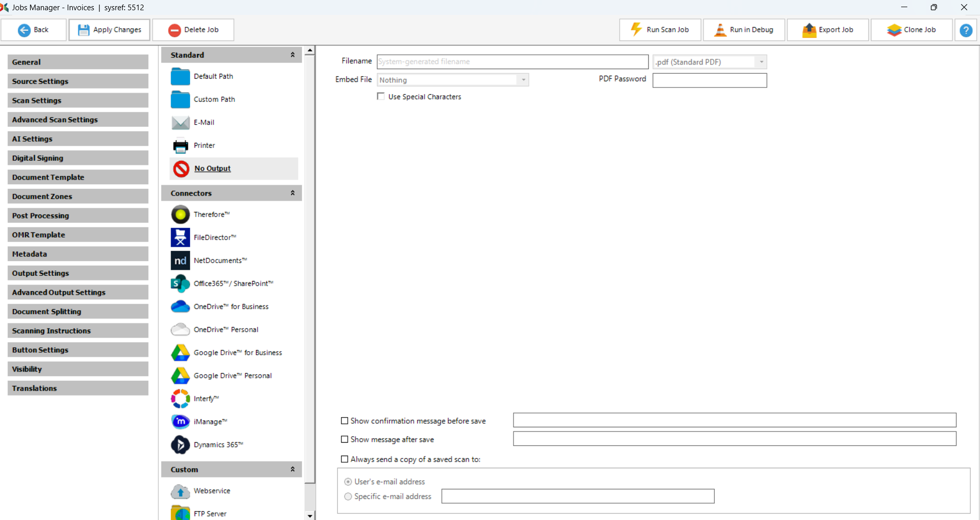The height and width of the screenshot is (520, 980).
Task: Select Specific e-mail address radio button
Action: 348,496
